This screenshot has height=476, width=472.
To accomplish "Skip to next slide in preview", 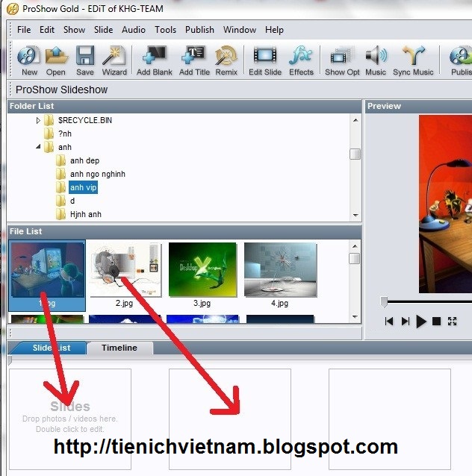I will click(405, 321).
